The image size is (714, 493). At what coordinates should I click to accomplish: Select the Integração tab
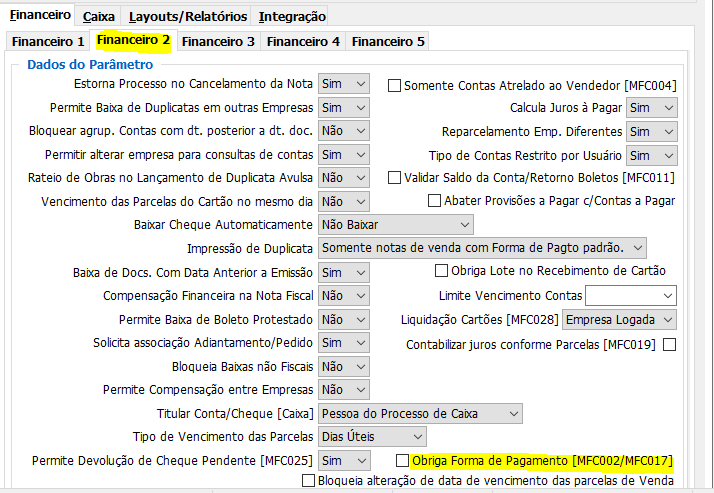pos(292,16)
